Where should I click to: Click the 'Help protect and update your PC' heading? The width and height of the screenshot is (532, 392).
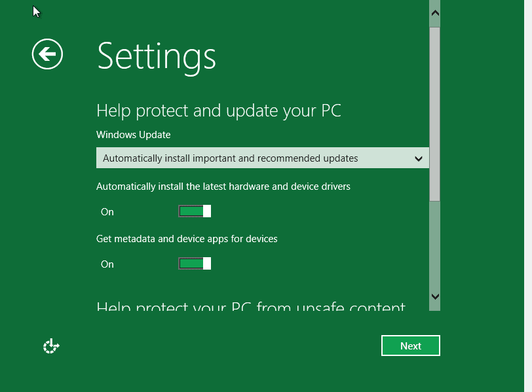point(219,111)
